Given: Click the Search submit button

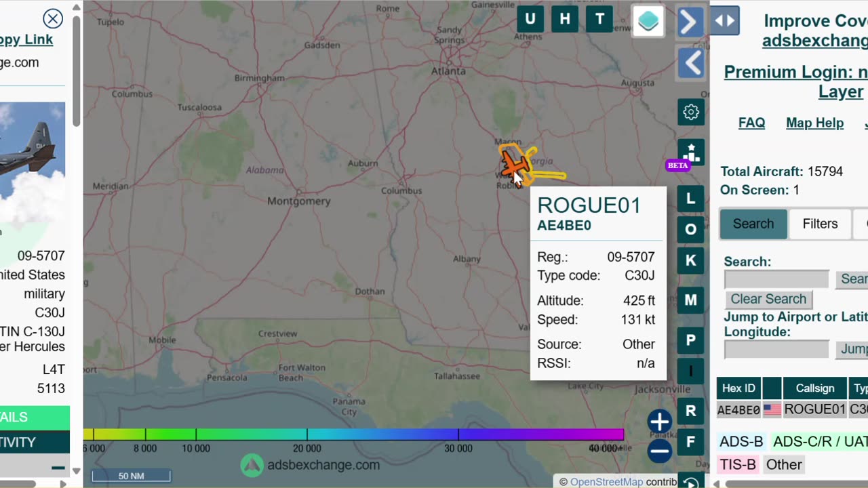Looking at the screenshot, I should coord(852,279).
